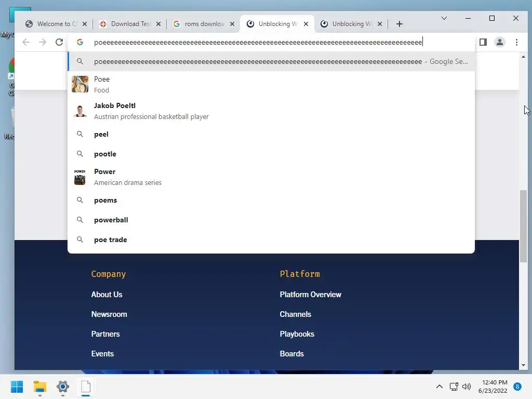
Task: Click the Google icon in address bar
Action: (80, 42)
